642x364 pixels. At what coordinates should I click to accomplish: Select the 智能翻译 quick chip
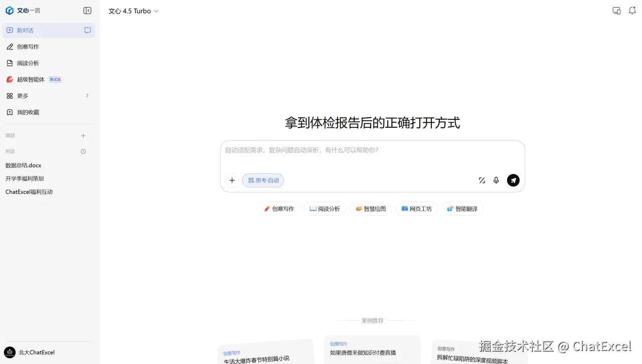(x=462, y=209)
